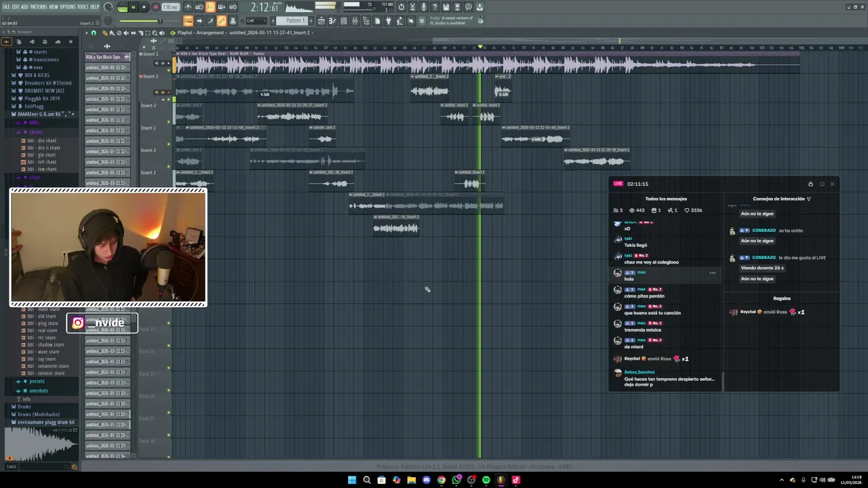Expand the '808s' subfolder
The image size is (868, 488).
(34, 123)
